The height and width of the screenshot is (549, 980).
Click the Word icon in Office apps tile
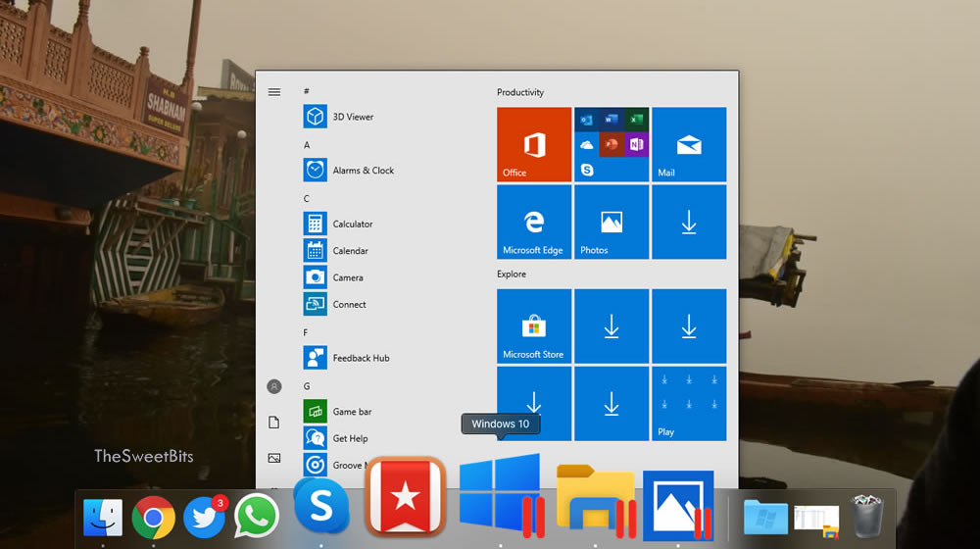coord(612,120)
